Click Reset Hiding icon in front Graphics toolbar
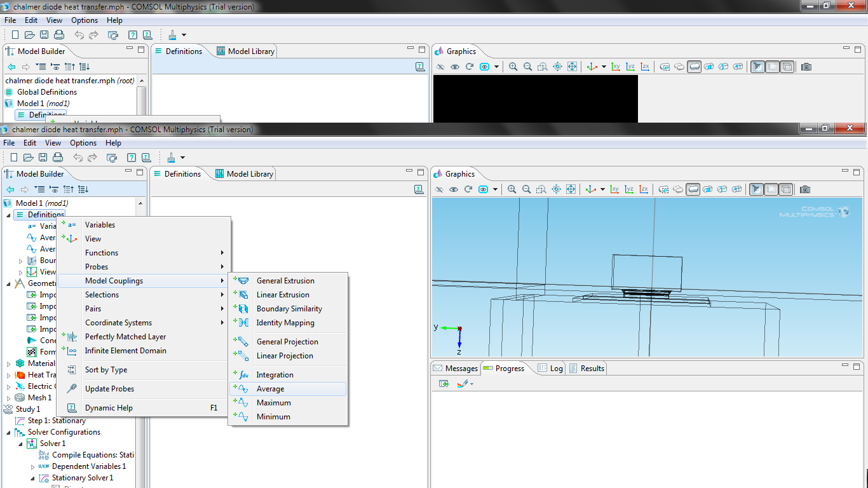 [468, 189]
